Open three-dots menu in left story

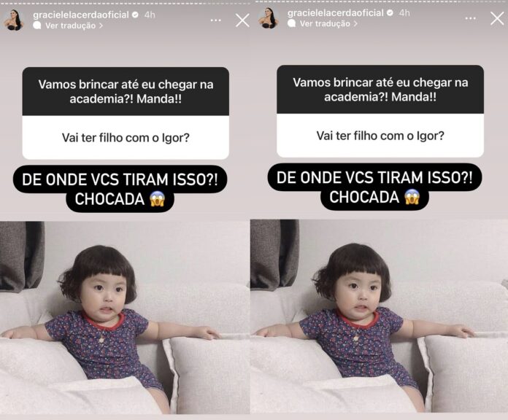(215, 20)
